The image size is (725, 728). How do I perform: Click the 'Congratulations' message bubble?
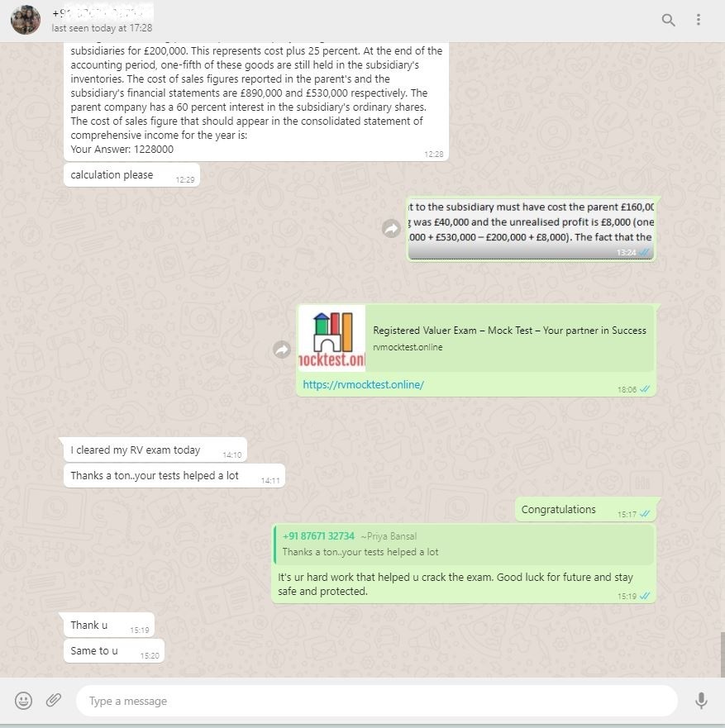pos(585,509)
